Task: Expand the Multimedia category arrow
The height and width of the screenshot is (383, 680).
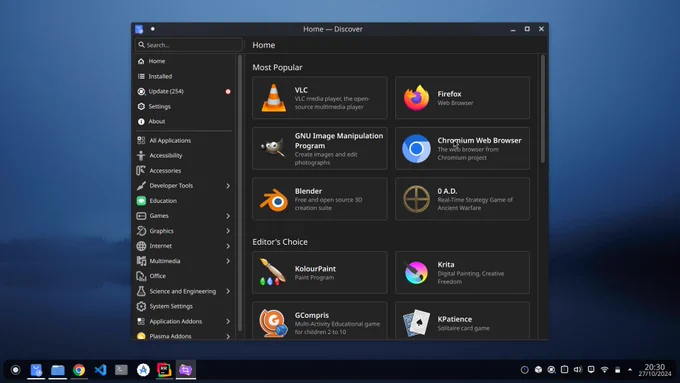Action: [x=228, y=261]
